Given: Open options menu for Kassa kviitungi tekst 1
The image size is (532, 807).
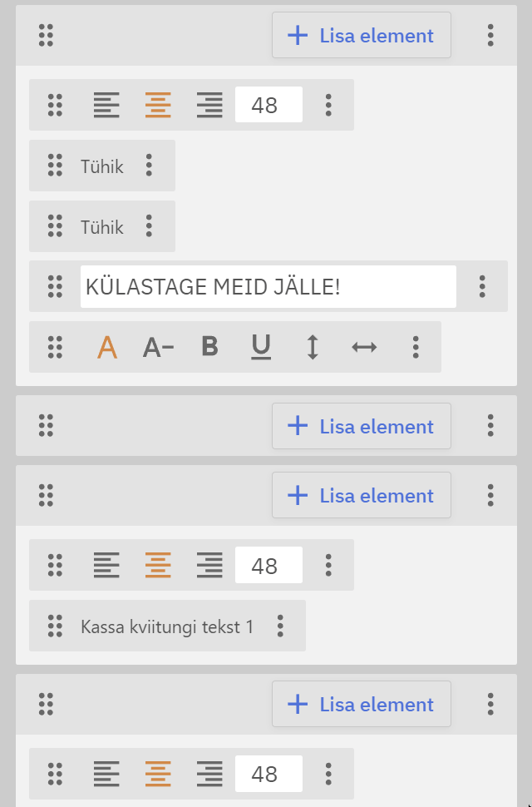Looking at the screenshot, I should click(281, 626).
